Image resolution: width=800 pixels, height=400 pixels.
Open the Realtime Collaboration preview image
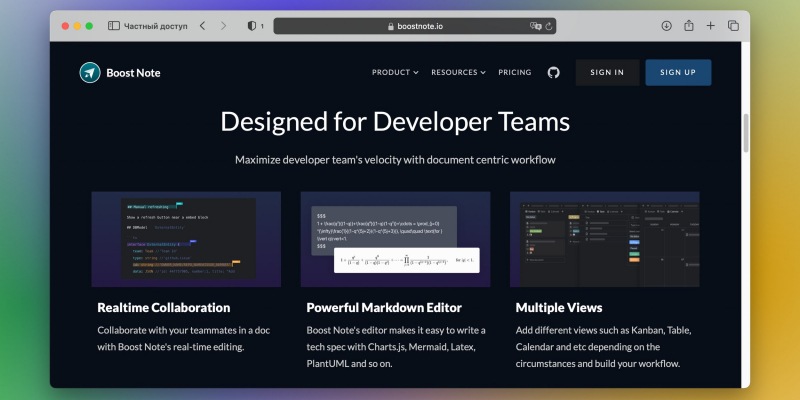click(186, 239)
